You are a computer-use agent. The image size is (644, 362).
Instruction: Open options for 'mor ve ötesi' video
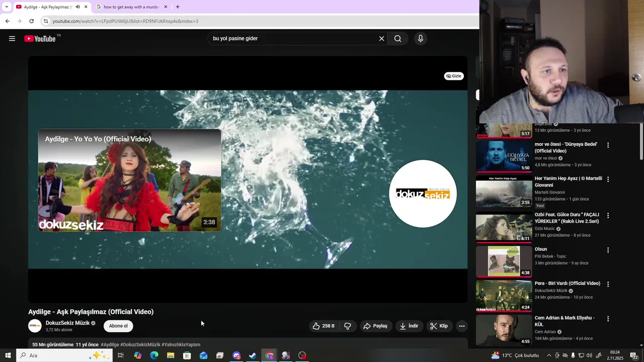click(x=608, y=145)
